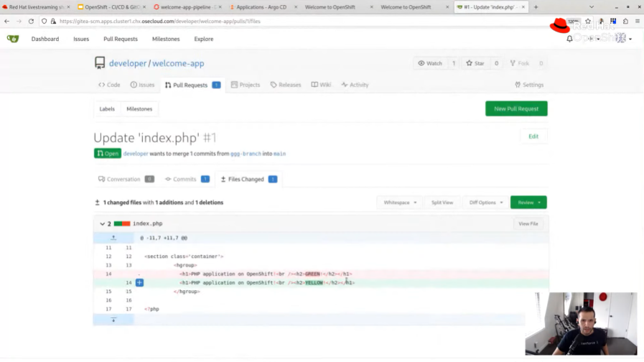Screen dimensions: 644x362
Task: Open the browser extensions puzzle icon
Action: (625, 21)
